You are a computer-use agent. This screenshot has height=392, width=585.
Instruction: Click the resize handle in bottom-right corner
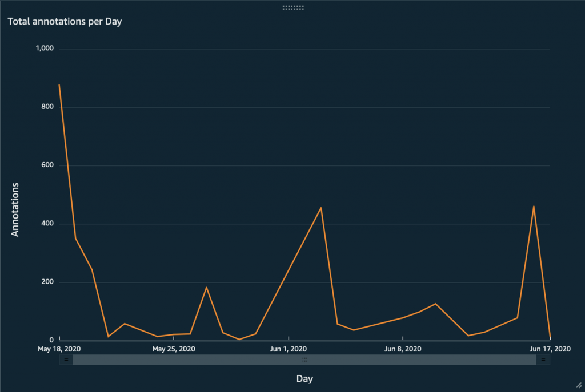point(578,385)
